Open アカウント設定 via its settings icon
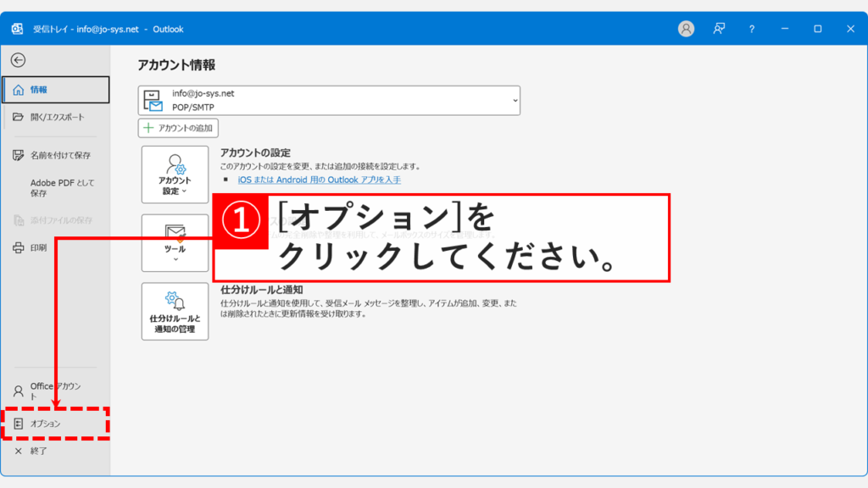The width and height of the screenshot is (868, 488). pyautogui.click(x=175, y=165)
